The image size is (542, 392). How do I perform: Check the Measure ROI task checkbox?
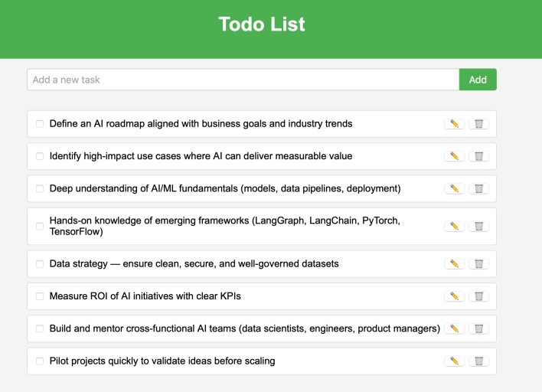[40, 296]
